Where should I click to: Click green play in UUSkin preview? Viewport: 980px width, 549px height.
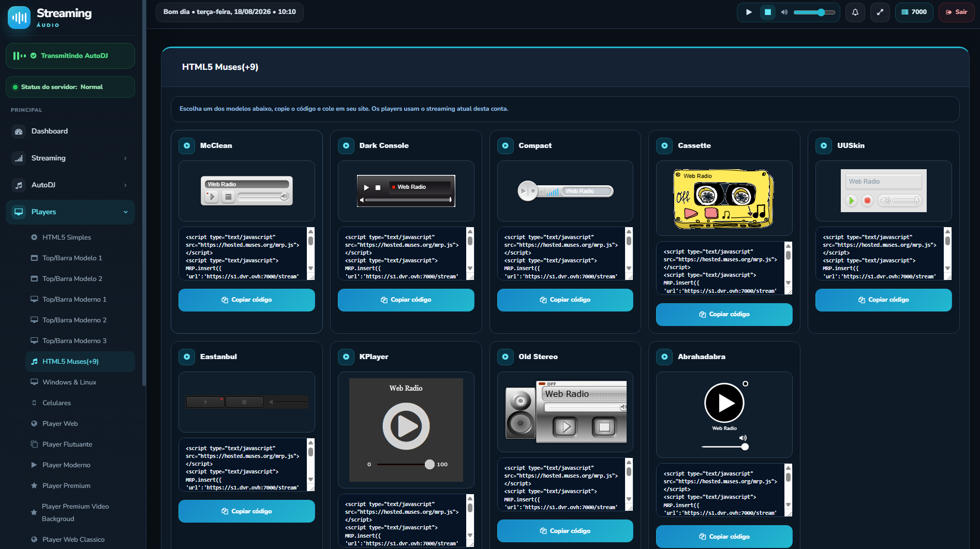coord(851,201)
